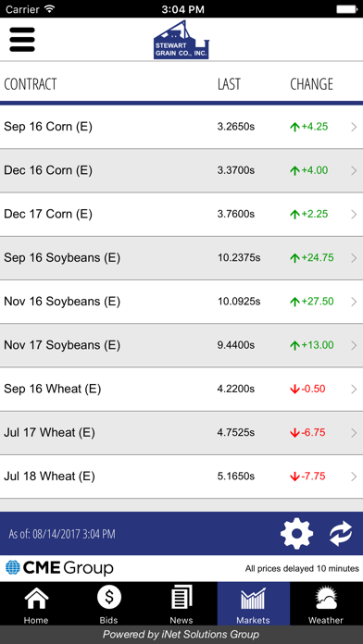Expand Nov 16 Soybeans row chevron
Screen dimensions: 363x644
[x=354, y=302]
